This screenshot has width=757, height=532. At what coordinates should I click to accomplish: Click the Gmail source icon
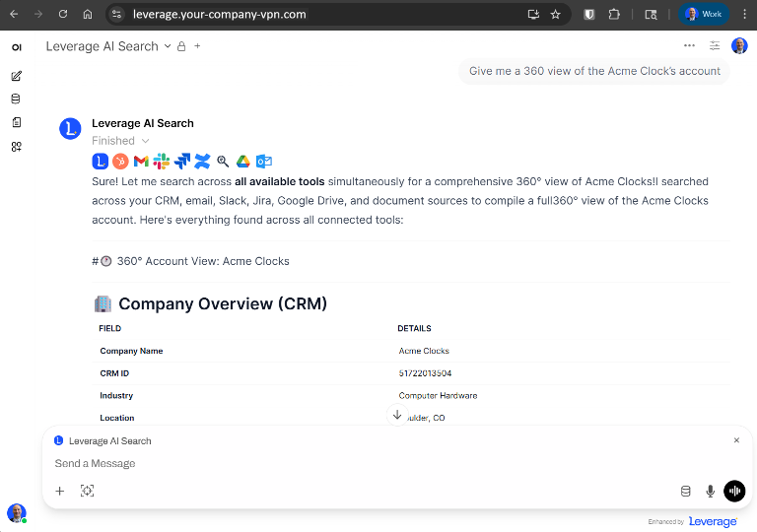click(x=141, y=162)
